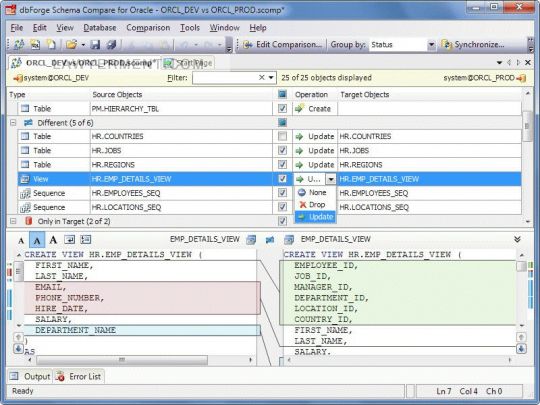Click the swap sides icon between diff panes
Image resolution: width=540 pixels, height=405 pixels.
click(270, 239)
